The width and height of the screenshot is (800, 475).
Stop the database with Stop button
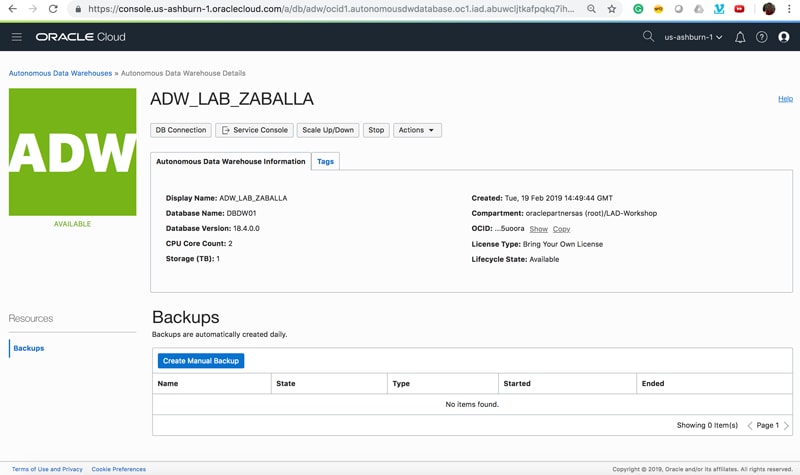[376, 130]
